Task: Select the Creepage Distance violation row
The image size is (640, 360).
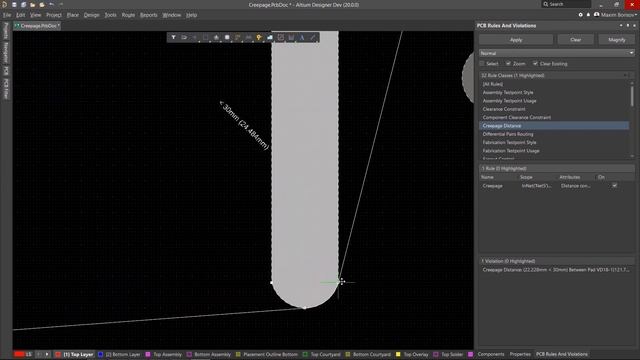Action: pos(556,270)
